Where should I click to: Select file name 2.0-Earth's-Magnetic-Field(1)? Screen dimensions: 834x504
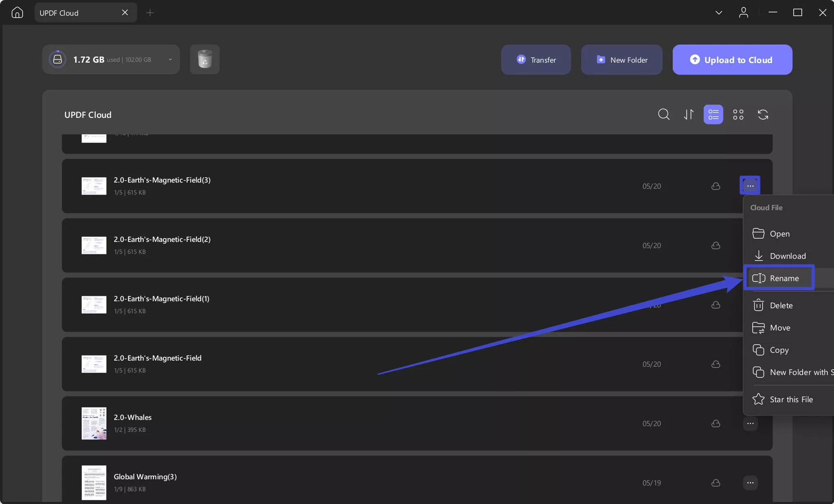pyautogui.click(x=162, y=299)
